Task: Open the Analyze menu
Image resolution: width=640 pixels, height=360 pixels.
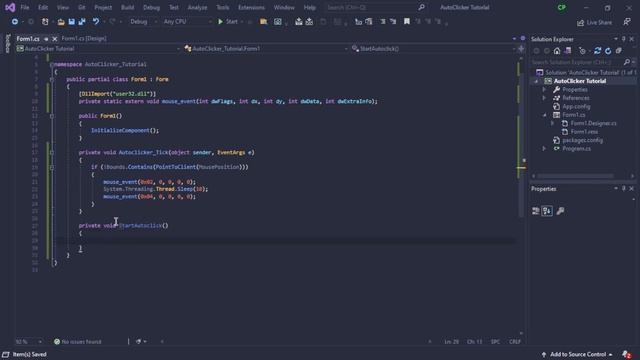Action: (197, 7)
